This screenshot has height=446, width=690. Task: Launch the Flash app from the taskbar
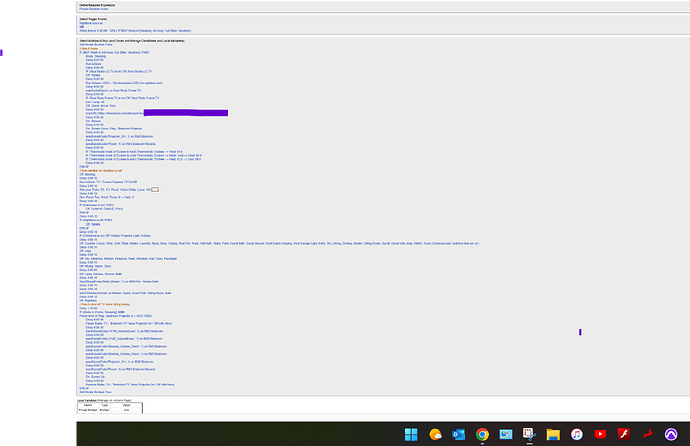(624, 435)
